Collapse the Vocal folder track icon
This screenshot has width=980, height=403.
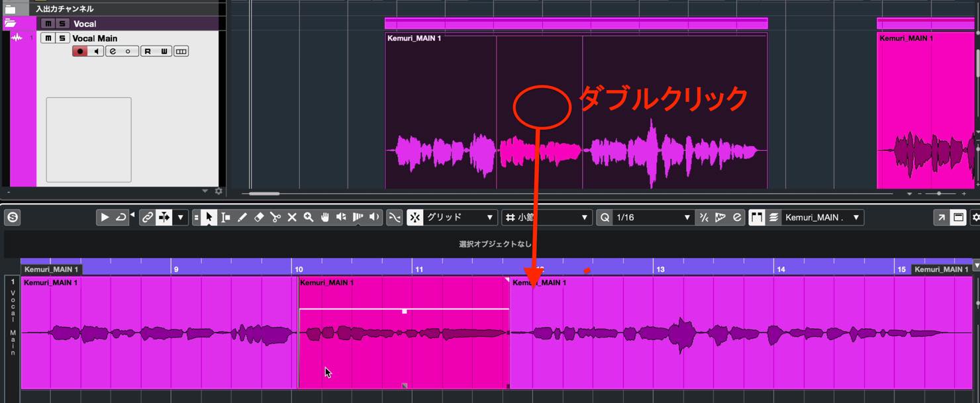pyautogui.click(x=10, y=23)
